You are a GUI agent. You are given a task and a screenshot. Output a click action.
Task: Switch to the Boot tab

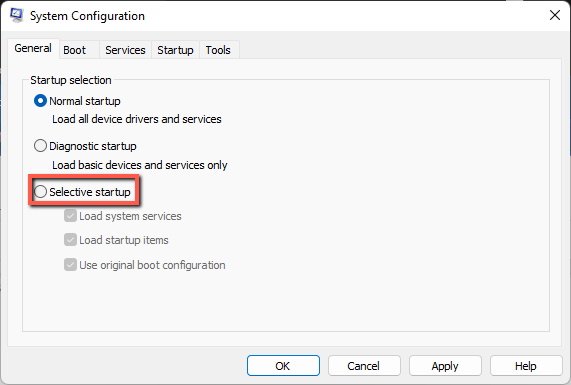[x=75, y=50]
